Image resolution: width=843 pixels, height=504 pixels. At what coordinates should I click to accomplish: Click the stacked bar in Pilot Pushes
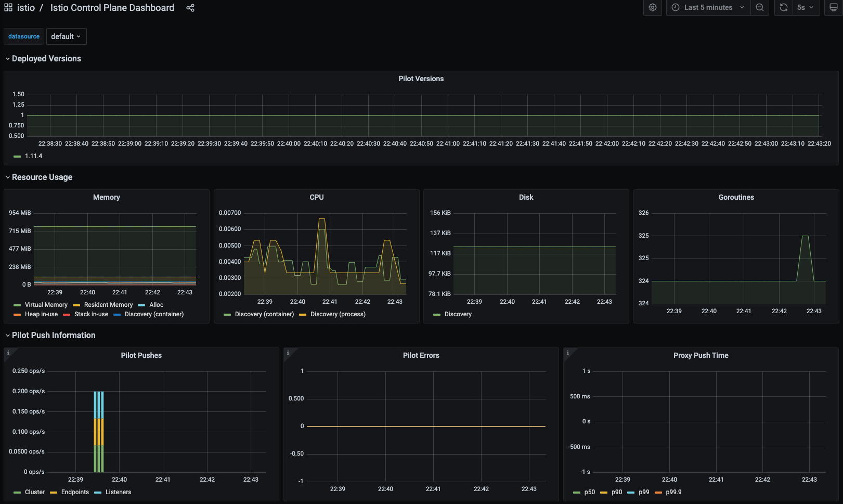coord(99,432)
